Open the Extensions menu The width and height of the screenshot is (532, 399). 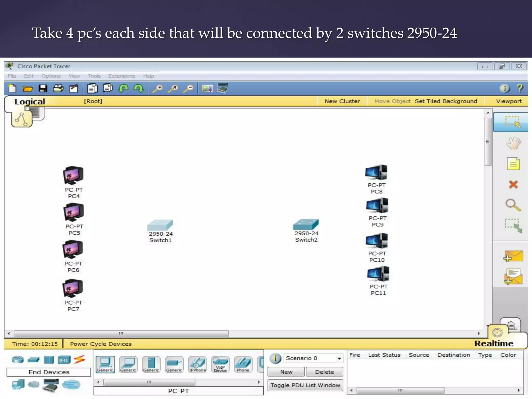click(x=122, y=76)
